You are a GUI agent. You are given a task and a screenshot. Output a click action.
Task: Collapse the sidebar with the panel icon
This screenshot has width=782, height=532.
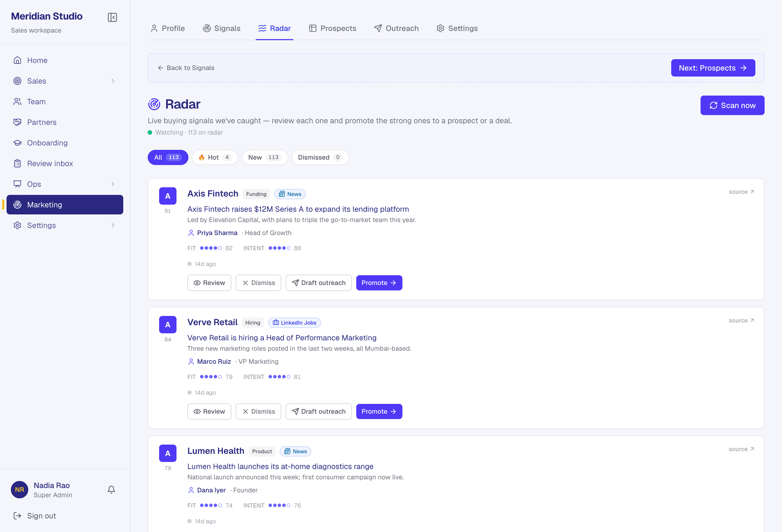coord(112,17)
